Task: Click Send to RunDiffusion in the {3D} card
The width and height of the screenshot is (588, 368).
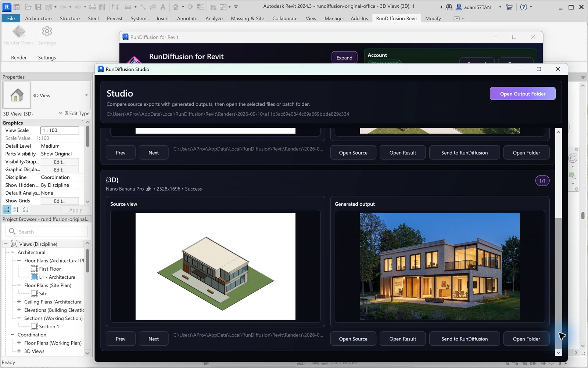Action: (465, 339)
